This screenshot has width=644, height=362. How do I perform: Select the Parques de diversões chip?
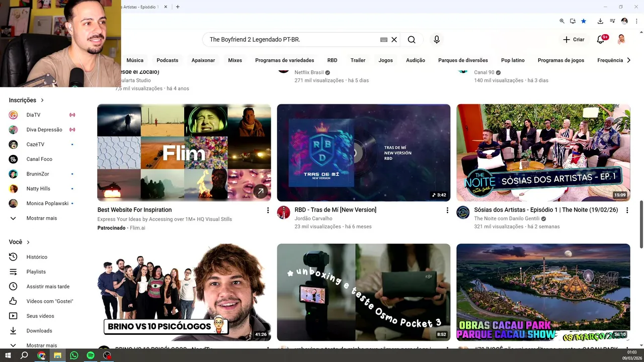[x=463, y=60]
